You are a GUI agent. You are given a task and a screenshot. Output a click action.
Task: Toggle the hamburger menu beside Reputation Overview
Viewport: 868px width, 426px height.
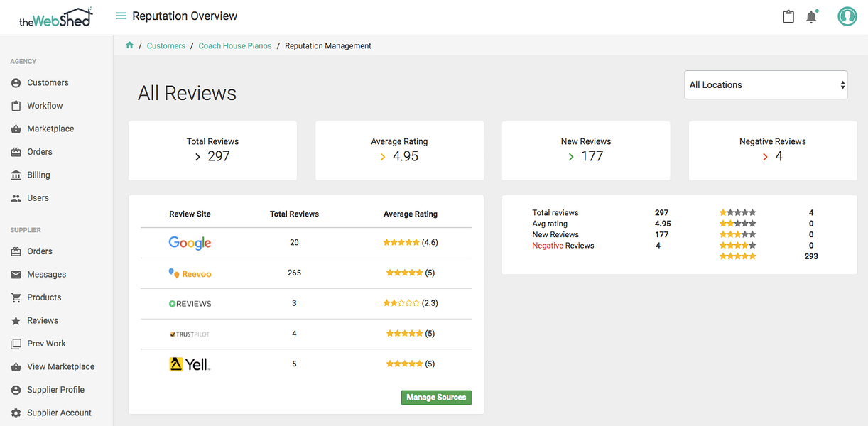click(x=121, y=16)
